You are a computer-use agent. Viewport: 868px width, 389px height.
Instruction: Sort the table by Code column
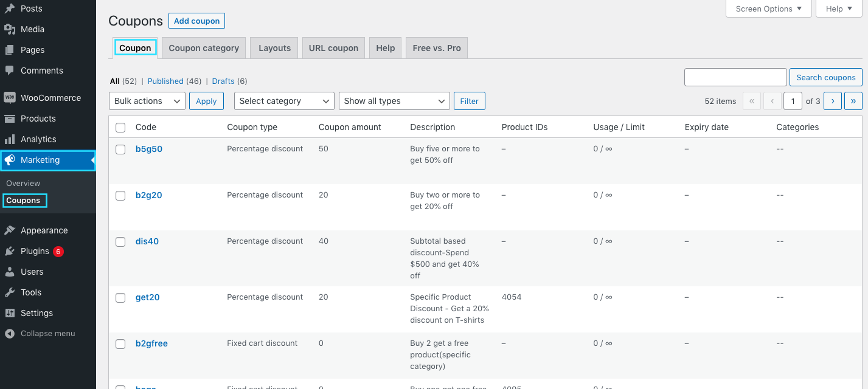click(146, 127)
